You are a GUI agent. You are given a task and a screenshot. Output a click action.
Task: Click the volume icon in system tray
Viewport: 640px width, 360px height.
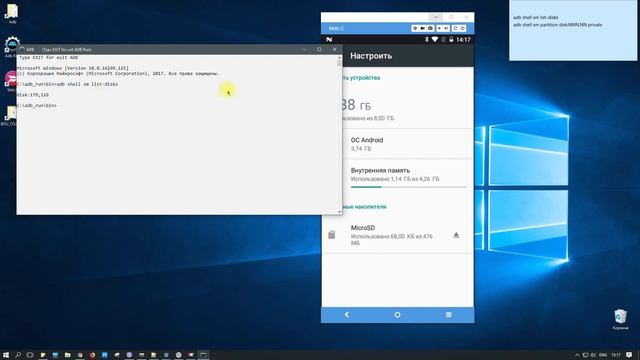[x=593, y=355]
